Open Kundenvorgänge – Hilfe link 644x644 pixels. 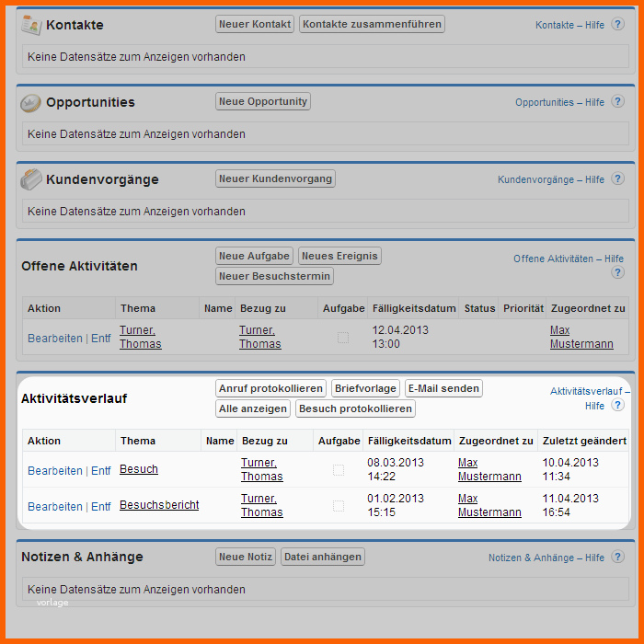click(x=551, y=179)
